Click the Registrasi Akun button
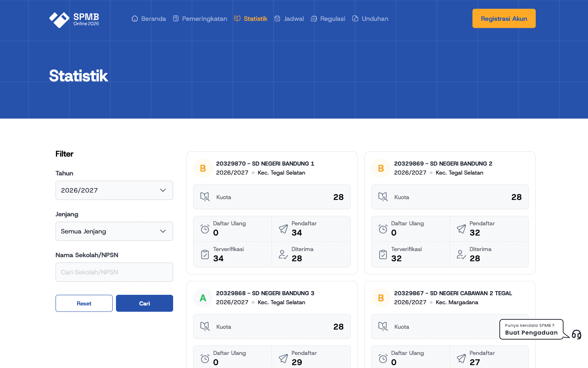 pos(504,18)
